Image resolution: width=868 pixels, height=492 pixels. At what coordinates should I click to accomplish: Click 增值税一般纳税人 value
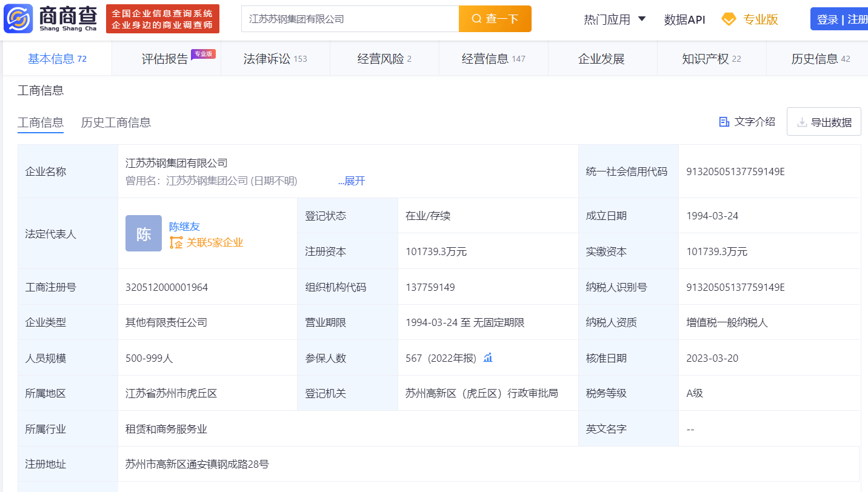[727, 322]
